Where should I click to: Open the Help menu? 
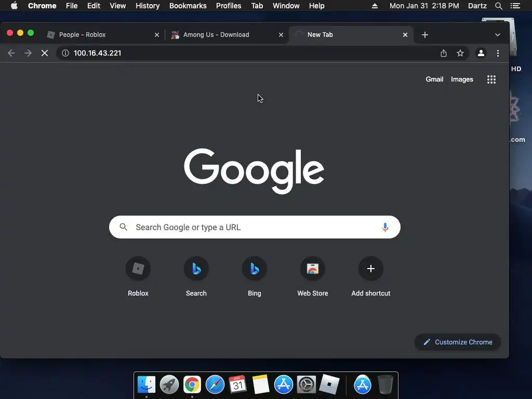pyautogui.click(x=316, y=6)
